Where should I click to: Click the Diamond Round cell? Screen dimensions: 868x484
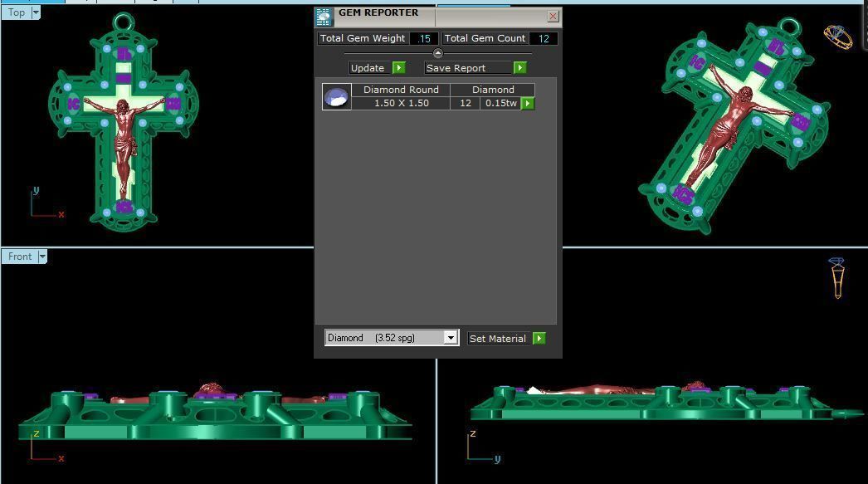pos(401,90)
